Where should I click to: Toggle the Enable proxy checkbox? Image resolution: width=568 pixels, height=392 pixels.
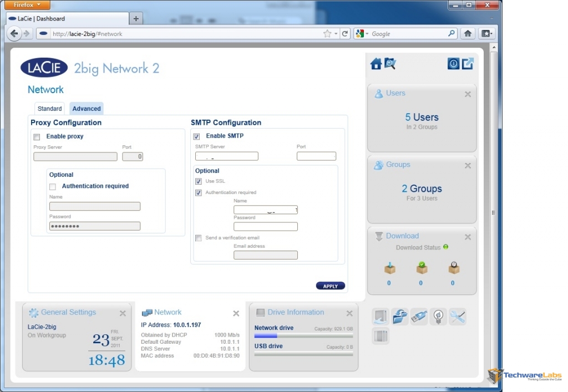(x=37, y=137)
